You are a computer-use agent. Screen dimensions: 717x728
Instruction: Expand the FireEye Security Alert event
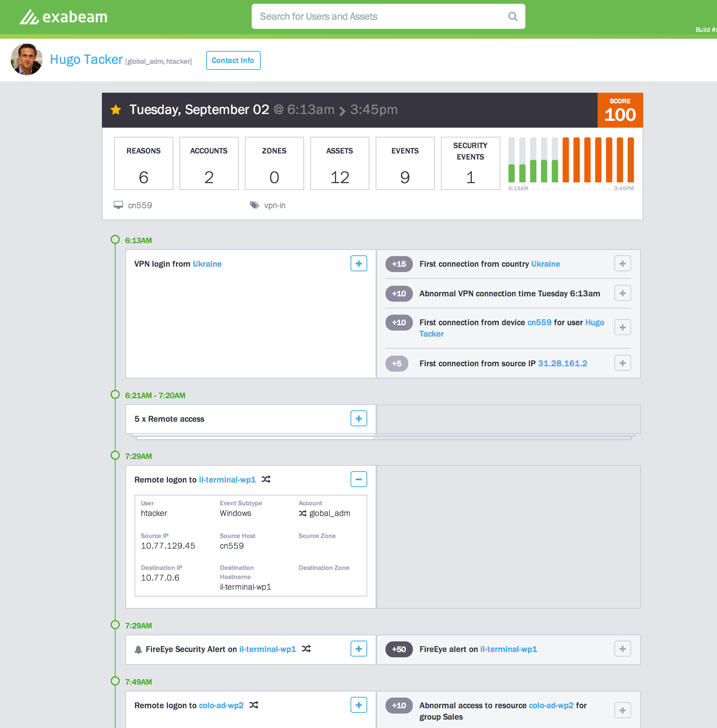coord(358,649)
